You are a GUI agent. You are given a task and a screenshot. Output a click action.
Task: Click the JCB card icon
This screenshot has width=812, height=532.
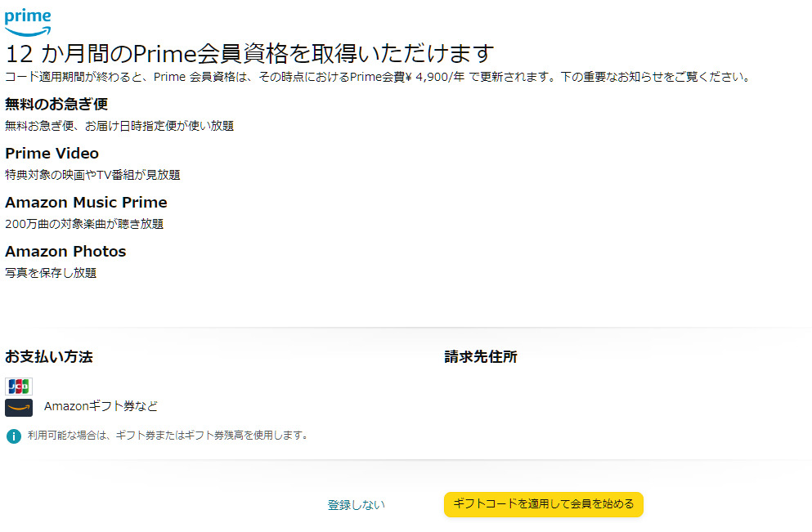coord(18,386)
